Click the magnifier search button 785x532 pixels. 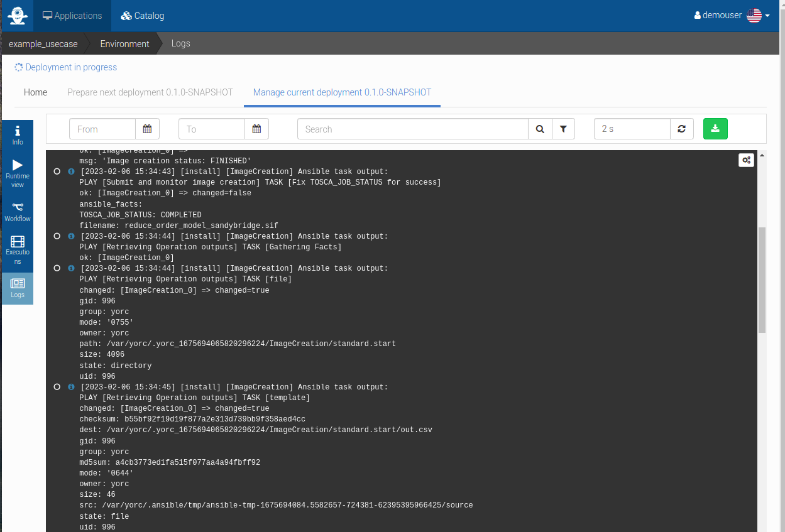click(x=540, y=129)
